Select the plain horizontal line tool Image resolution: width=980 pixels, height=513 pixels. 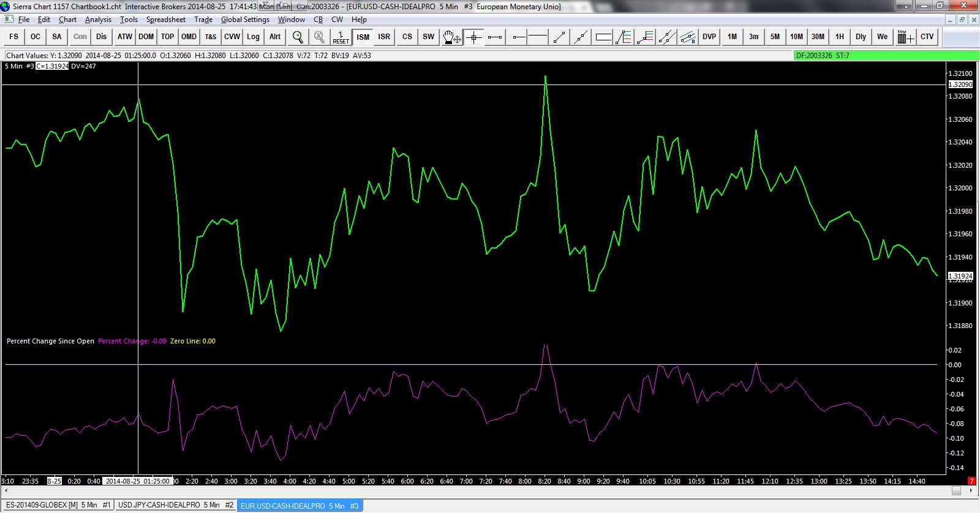[x=538, y=37]
